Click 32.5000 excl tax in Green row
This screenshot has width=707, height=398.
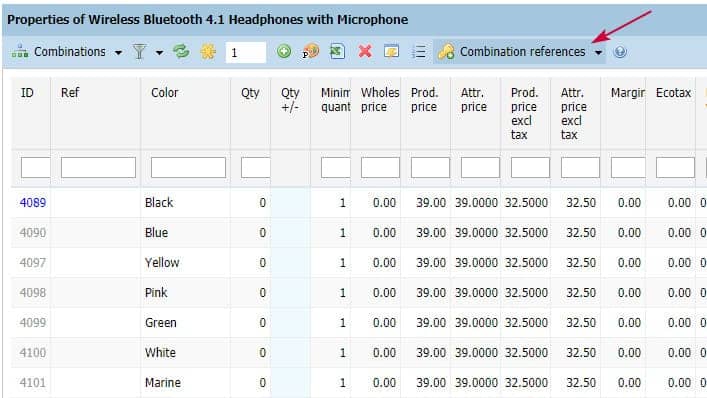526,323
